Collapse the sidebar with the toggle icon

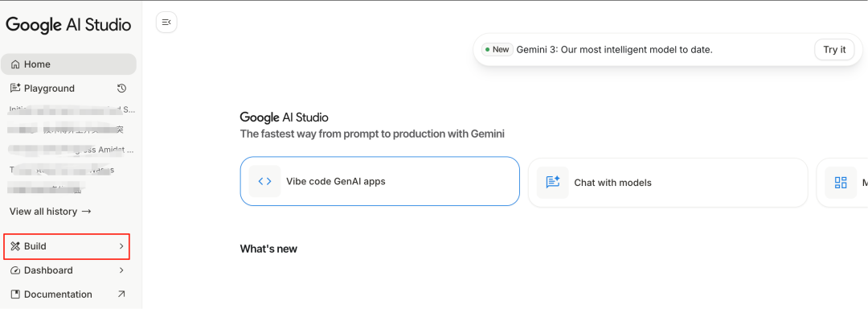point(166,23)
